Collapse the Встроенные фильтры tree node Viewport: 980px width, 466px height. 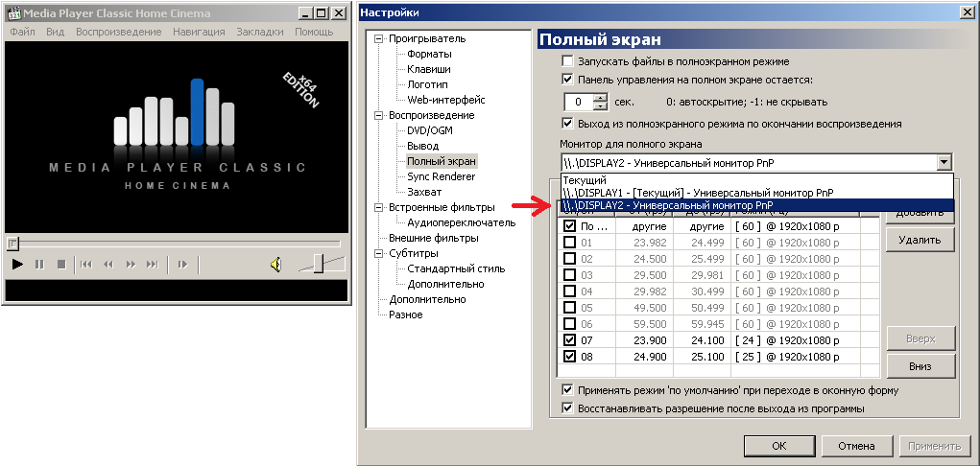[x=378, y=207]
